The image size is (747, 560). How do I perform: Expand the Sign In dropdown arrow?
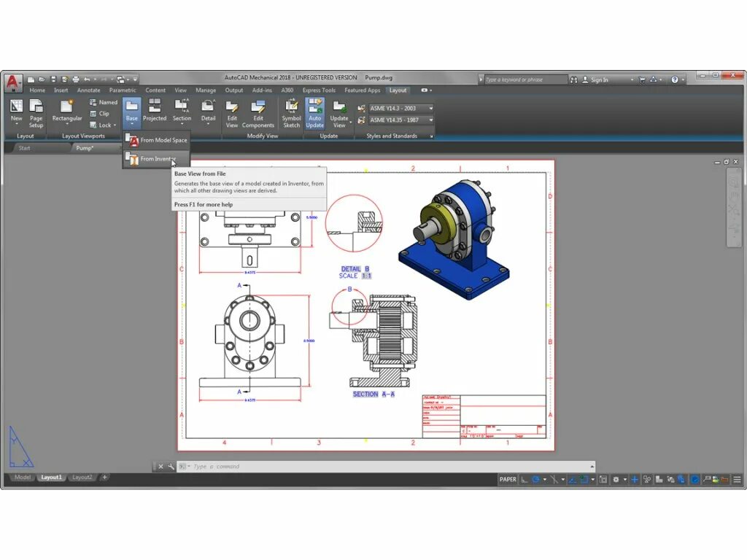click(632, 80)
